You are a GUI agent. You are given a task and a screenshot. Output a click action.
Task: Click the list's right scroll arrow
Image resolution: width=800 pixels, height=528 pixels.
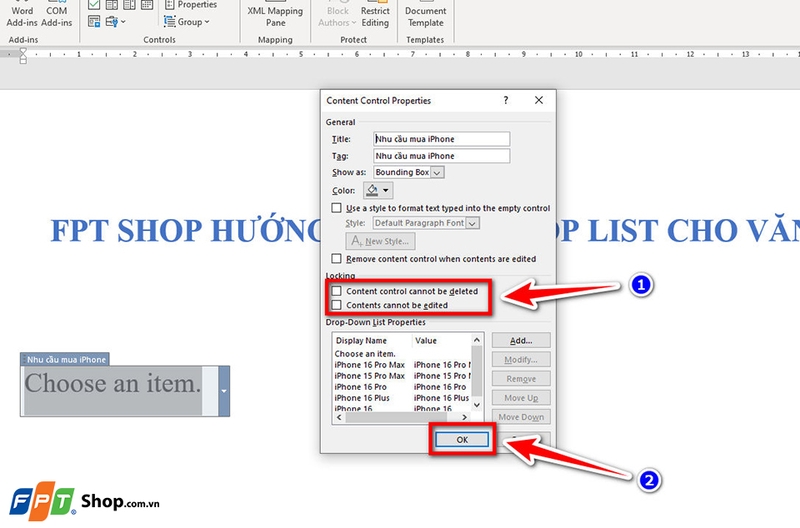click(464, 417)
